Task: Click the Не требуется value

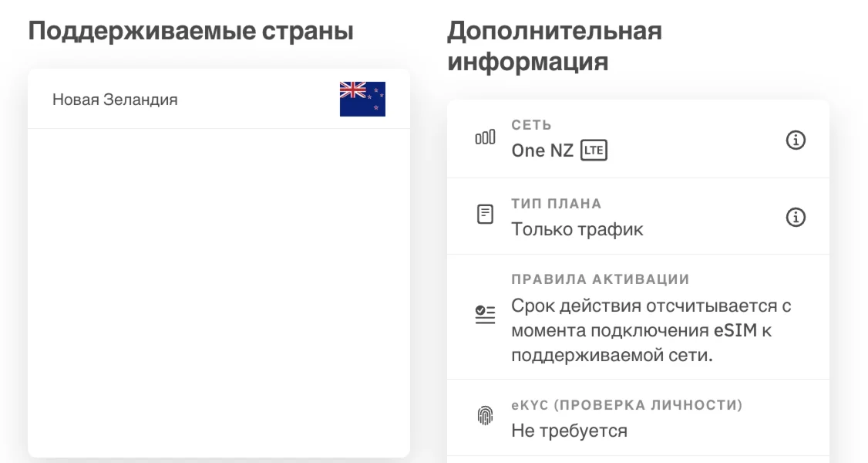Action: (x=569, y=431)
